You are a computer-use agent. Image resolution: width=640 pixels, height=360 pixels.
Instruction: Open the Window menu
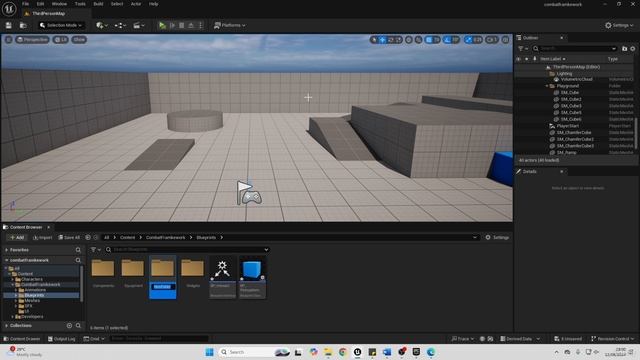pos(59,4)
